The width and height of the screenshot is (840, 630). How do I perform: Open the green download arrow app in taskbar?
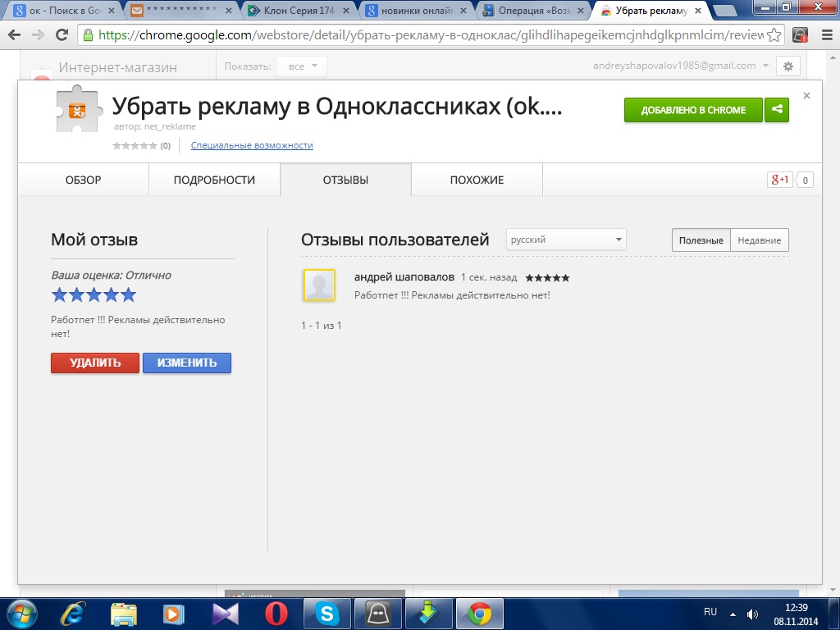click(429, 614)
